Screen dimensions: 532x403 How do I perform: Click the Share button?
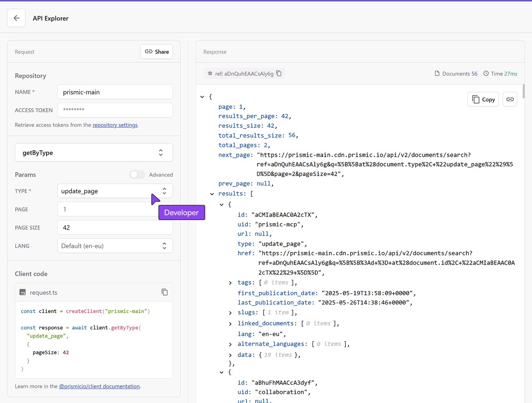(x=156, y=52)
